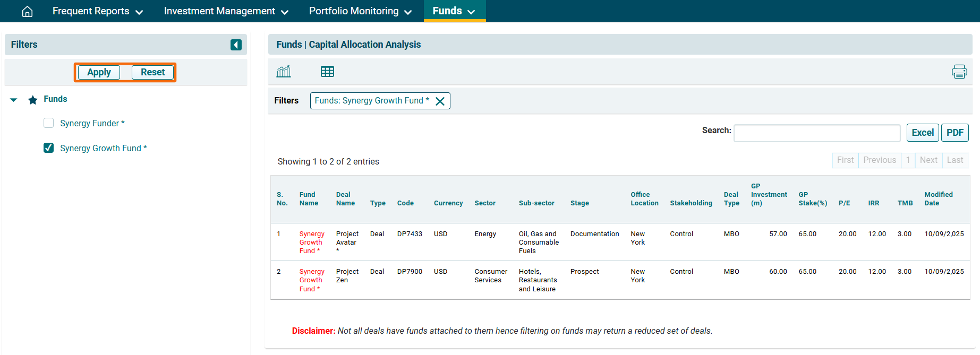Check the Synergy Funder checkbox

pyautogui.click(x=49, y=123)
